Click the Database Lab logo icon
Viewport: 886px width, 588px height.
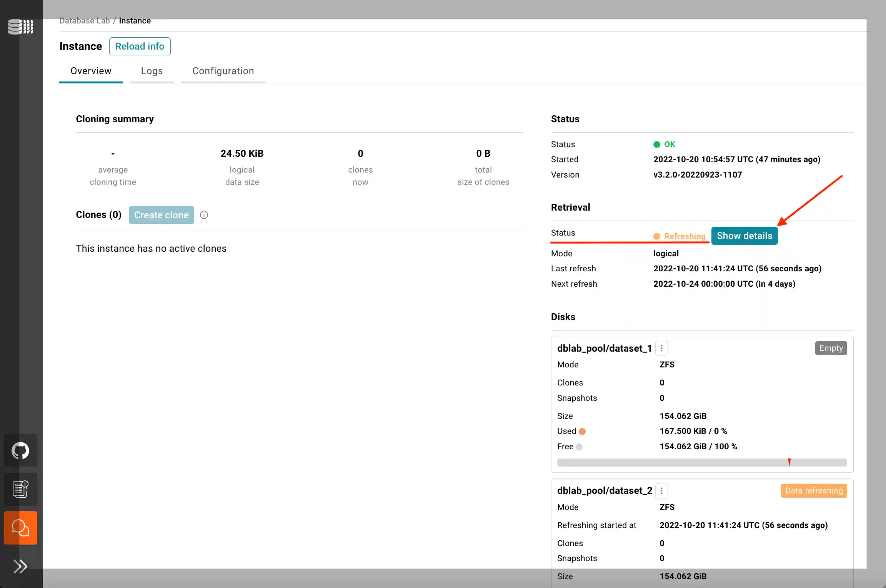20,27
